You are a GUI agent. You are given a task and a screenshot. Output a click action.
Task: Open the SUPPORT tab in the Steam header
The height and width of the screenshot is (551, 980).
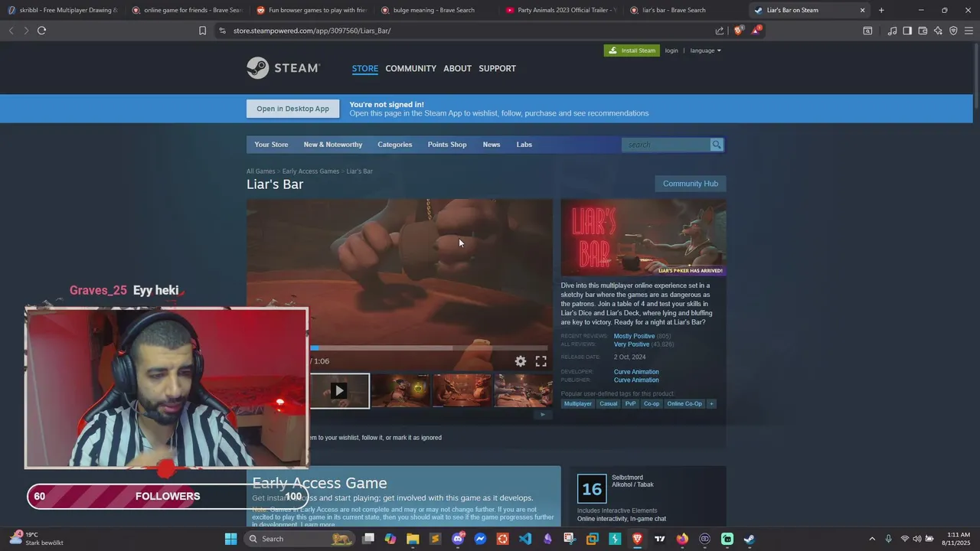point(497,68)
